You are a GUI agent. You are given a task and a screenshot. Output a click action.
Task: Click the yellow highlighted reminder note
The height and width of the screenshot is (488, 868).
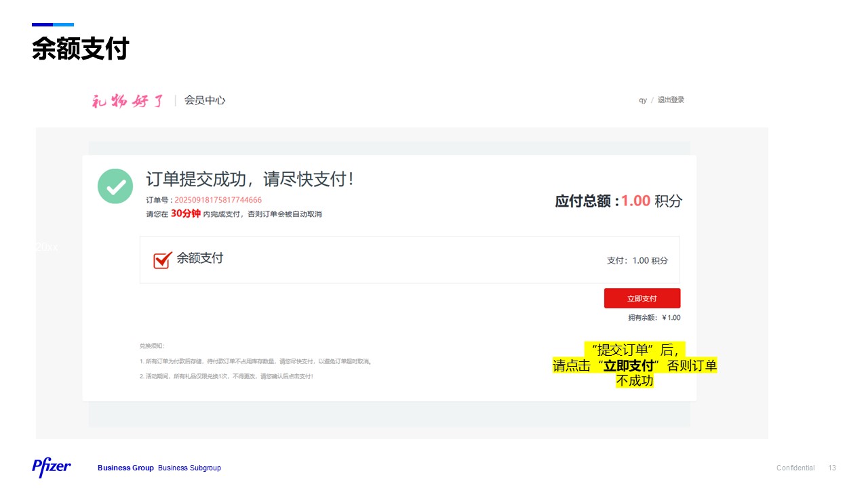[x=635, y=365]
